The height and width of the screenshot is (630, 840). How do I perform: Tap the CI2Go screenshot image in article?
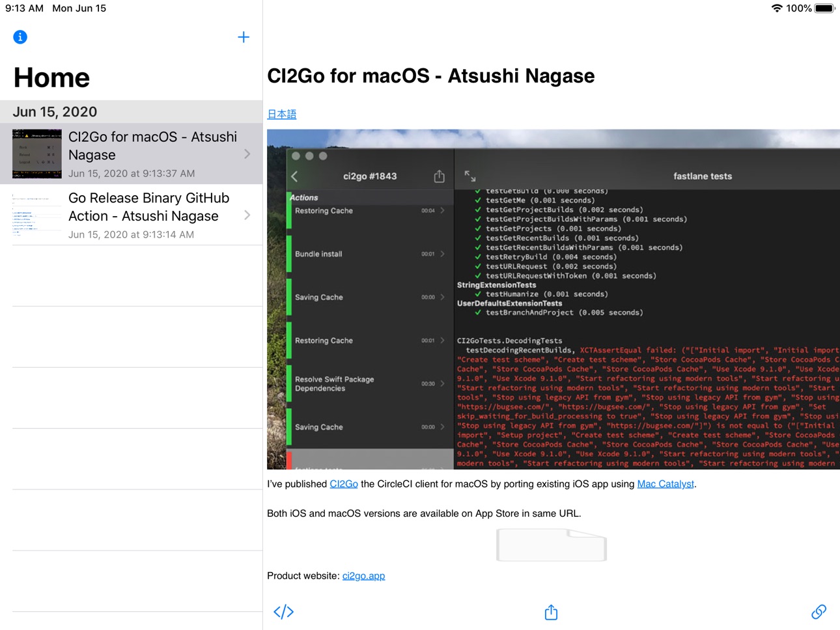click(x=553, y=299)
